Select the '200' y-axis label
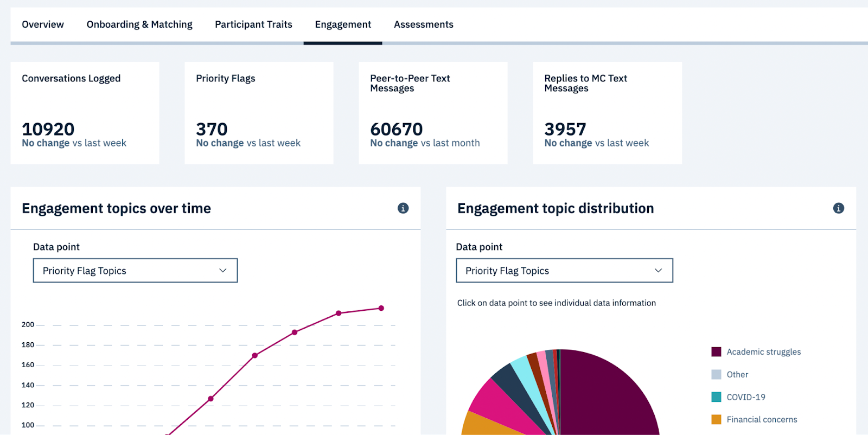Image resolution: width=868 pixels, height=435 pixels. 28,325
